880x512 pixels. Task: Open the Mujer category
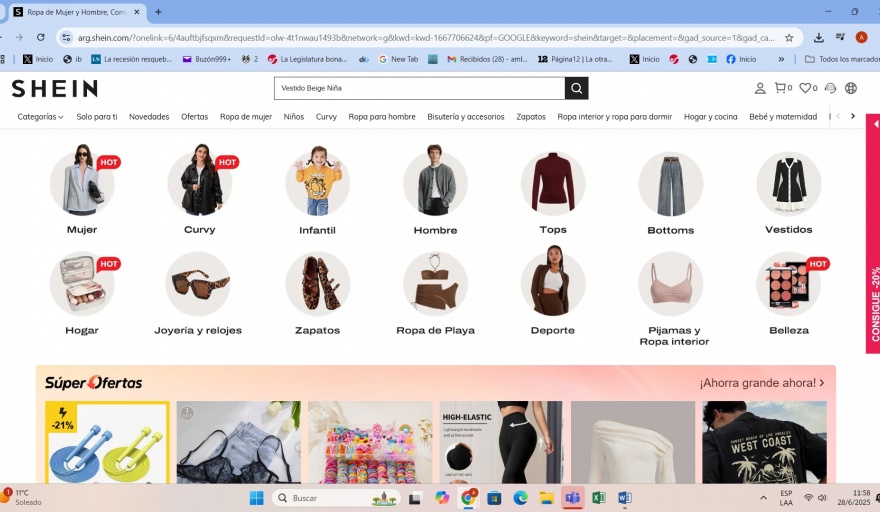point(82,189)
